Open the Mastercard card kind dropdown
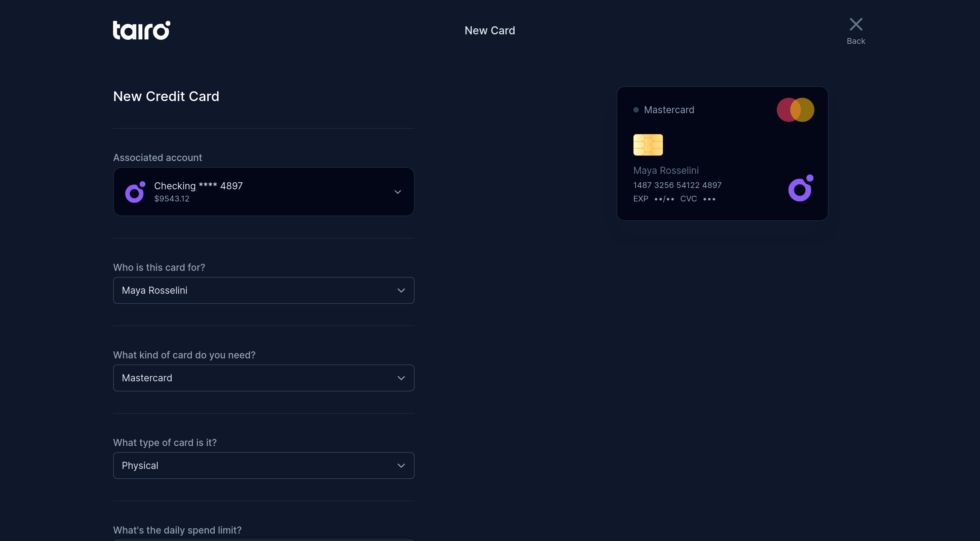980x541 pixels. pos(263,378)
